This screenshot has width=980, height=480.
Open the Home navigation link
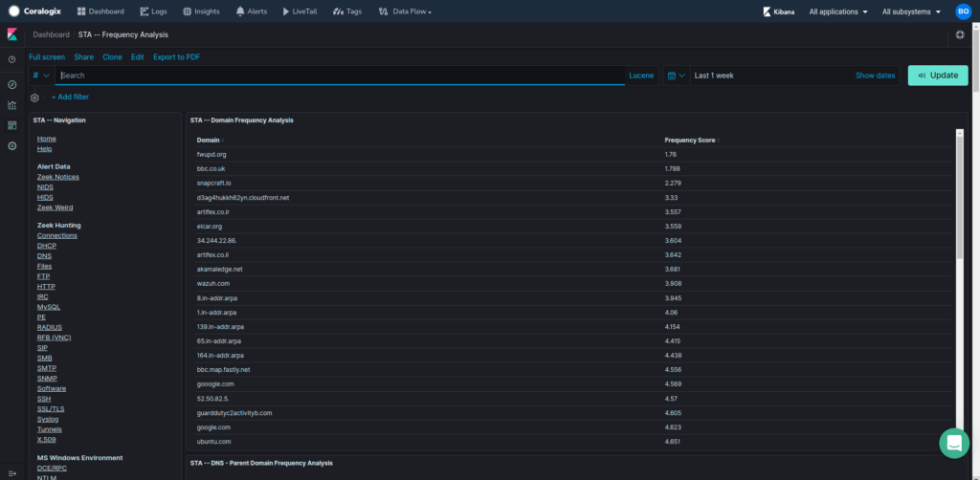tap(46, 139)
